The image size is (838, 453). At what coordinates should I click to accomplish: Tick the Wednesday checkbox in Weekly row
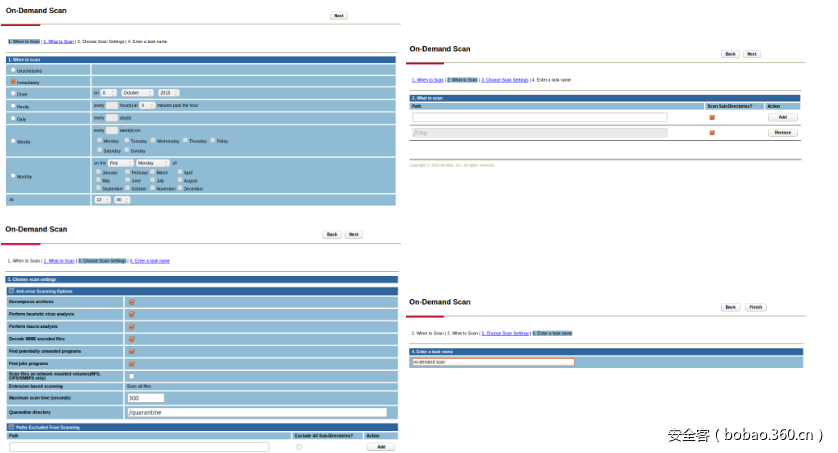coord(152,141)
